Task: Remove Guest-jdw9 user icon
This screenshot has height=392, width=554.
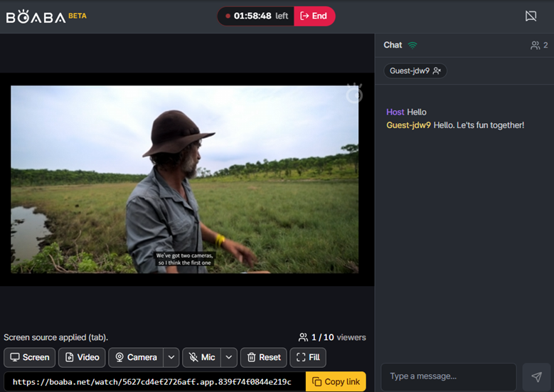Action: pos(437,70)
